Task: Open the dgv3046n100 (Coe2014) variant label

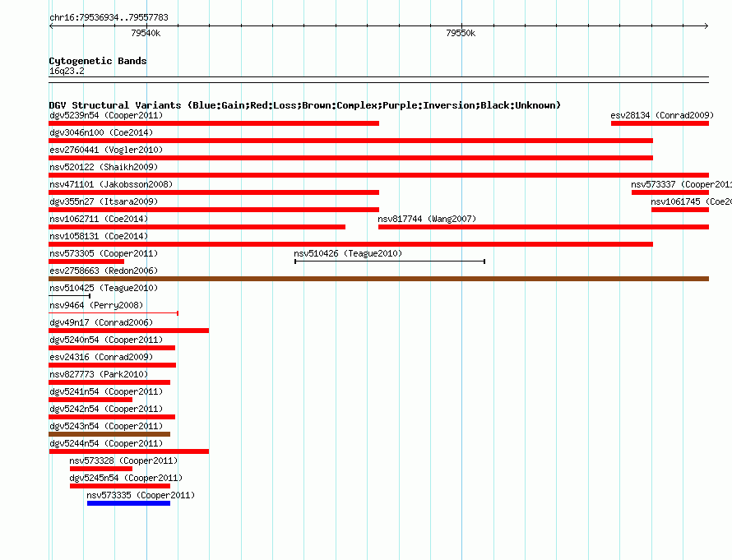Action: [x=101, y=132]
